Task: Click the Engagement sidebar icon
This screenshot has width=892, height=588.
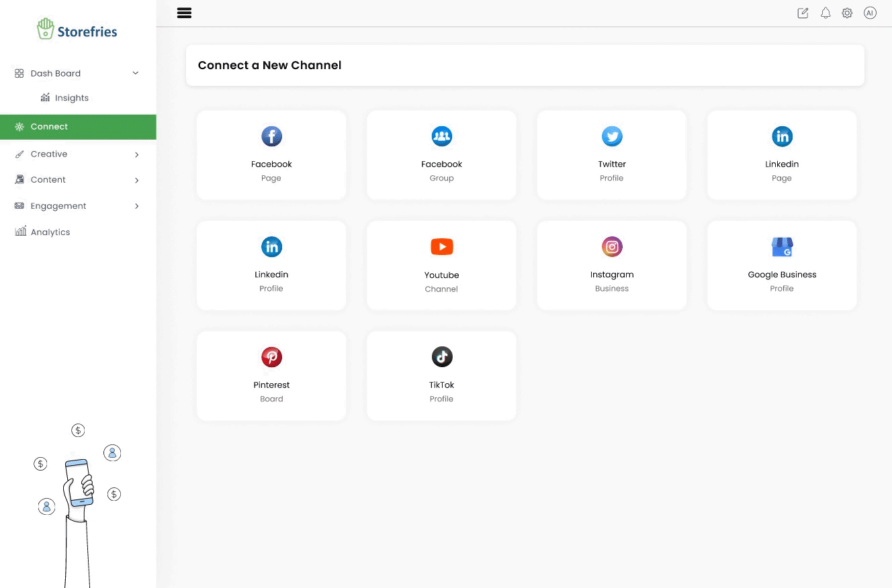Action: click(19, 205)
